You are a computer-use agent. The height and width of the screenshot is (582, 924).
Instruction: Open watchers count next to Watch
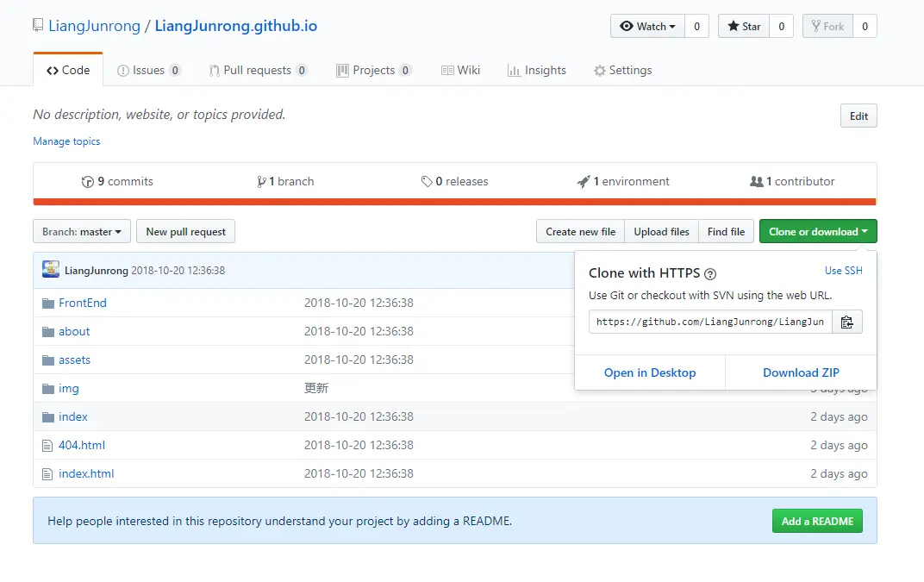click(x=697, y=26)
